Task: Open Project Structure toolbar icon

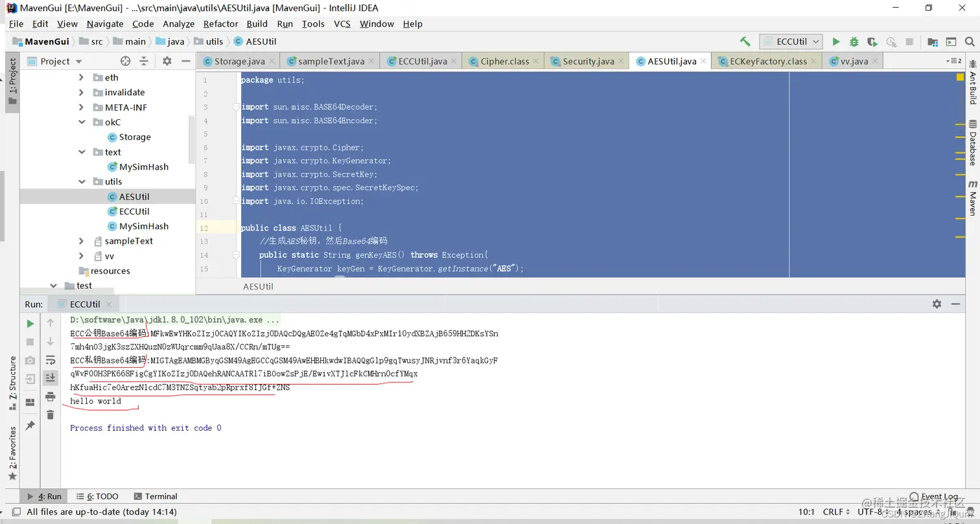Action: [x=933, y=41]
